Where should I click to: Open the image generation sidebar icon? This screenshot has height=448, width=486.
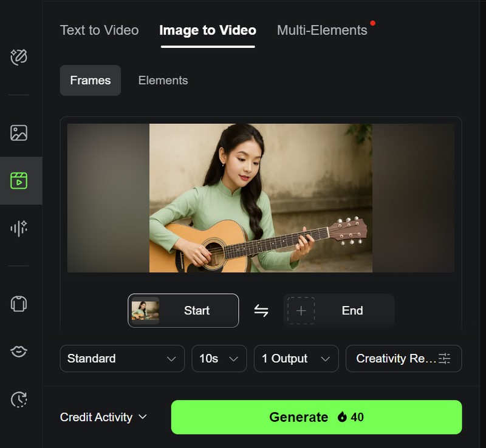(x=19, y=133)
